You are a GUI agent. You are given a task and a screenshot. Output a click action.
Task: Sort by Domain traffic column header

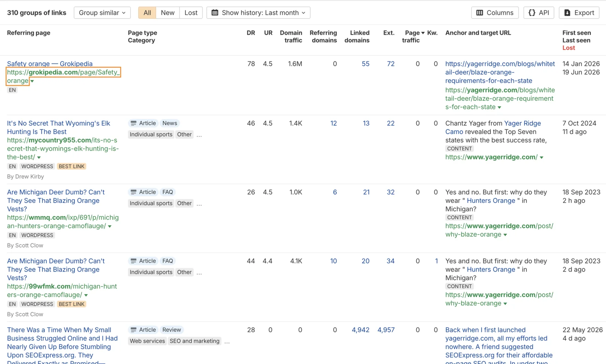point(291,36)
